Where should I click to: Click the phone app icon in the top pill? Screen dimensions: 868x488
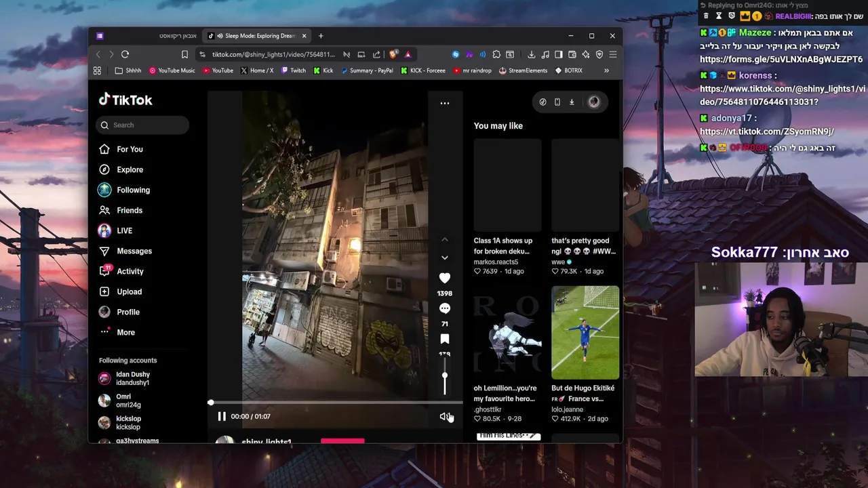click(x=557, y=102)
